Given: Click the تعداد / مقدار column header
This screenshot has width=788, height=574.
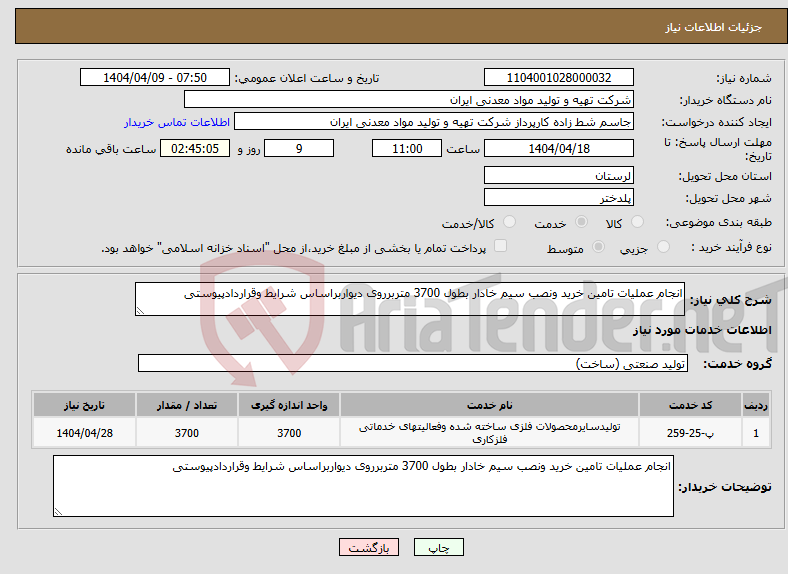Looking at the screenshot, I should 186,405.
